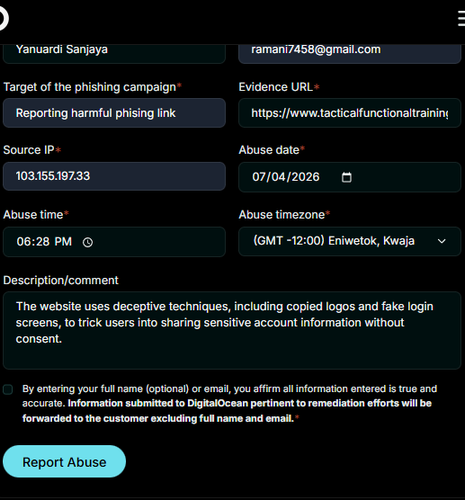
Task: Tick the information accuracy affirmation checkbox
Action: (x=8, y=389)
